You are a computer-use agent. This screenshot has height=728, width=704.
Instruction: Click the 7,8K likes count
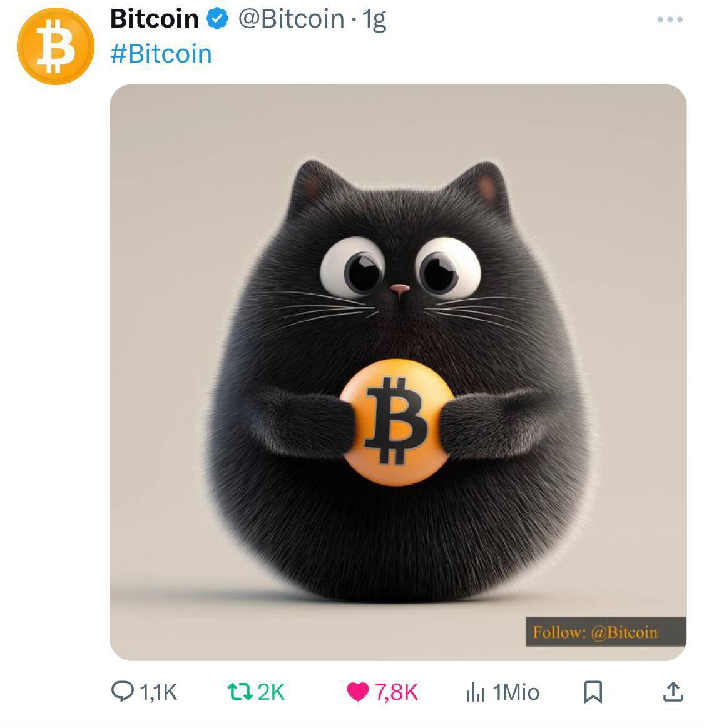[396, 692]
